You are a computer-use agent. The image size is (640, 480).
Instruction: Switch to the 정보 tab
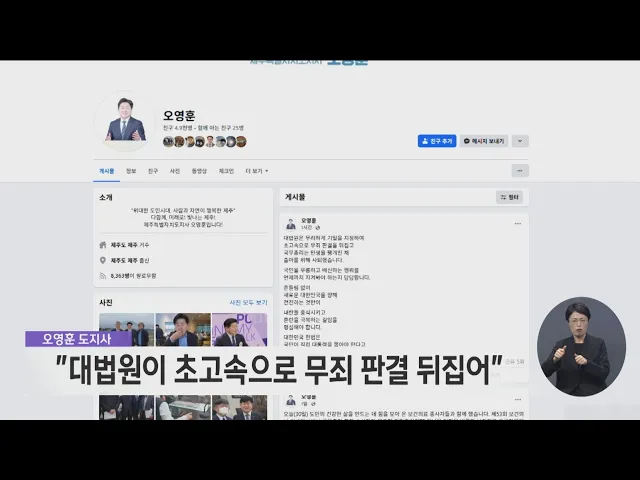pos(131,171)
